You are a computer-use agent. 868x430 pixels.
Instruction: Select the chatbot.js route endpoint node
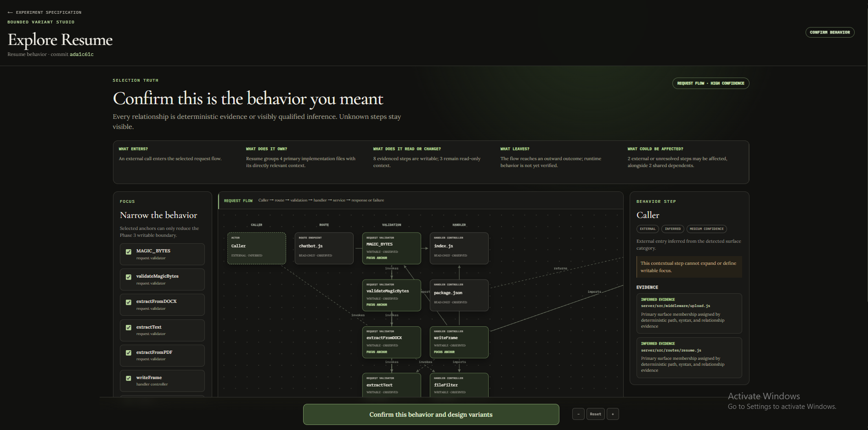tap(324, 248)
